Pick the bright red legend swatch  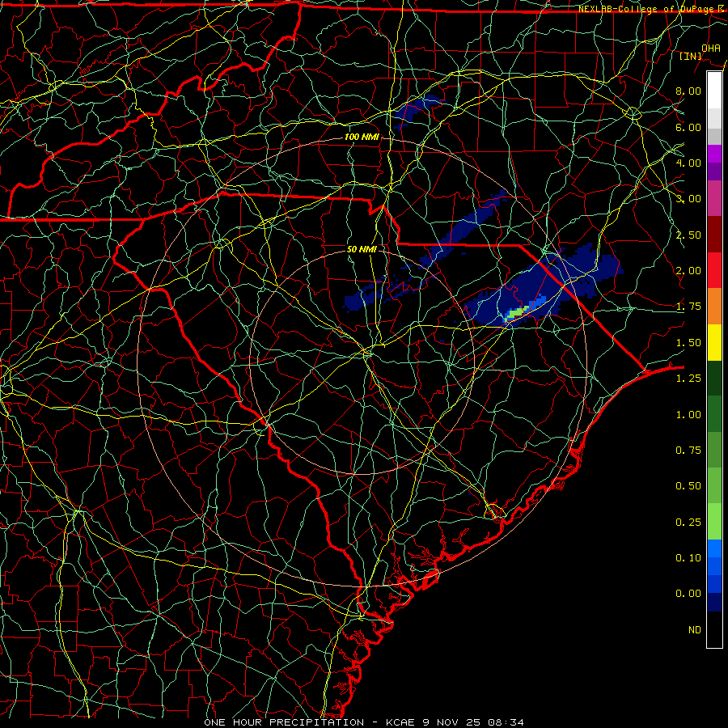point(714,270)
